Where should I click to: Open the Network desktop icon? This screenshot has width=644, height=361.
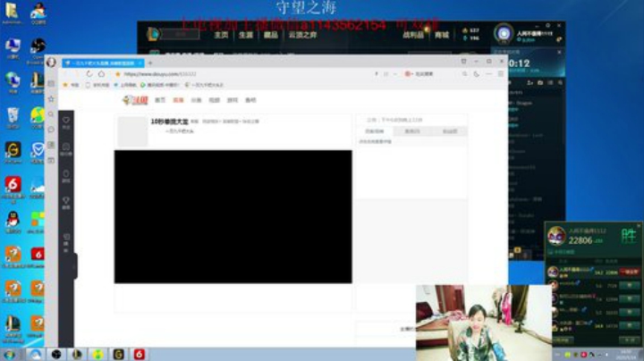pyautogui.click(x=13, y=82)
